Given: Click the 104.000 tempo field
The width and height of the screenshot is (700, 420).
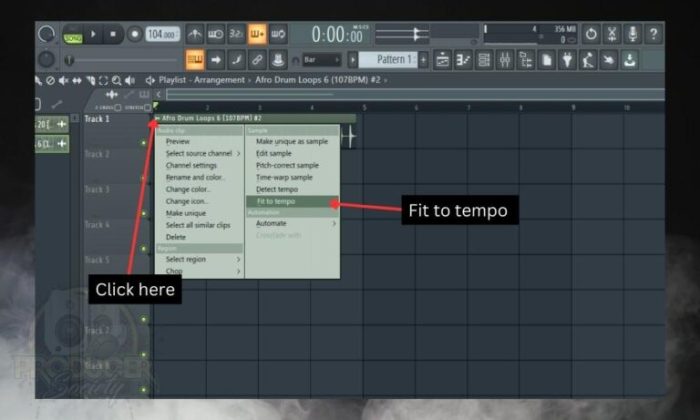Looking at the screenshot, I should (x=163, y=34).
